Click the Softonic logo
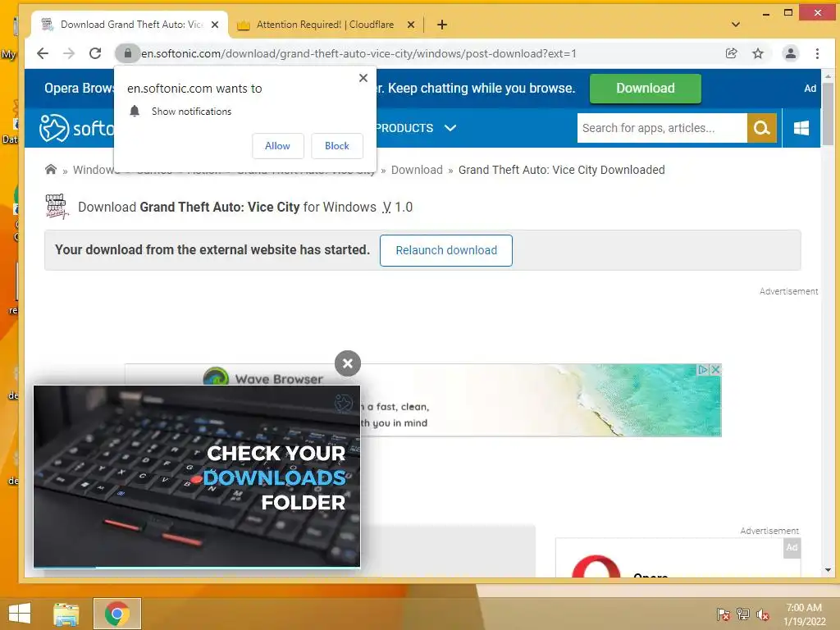 (x=76, y=128)
